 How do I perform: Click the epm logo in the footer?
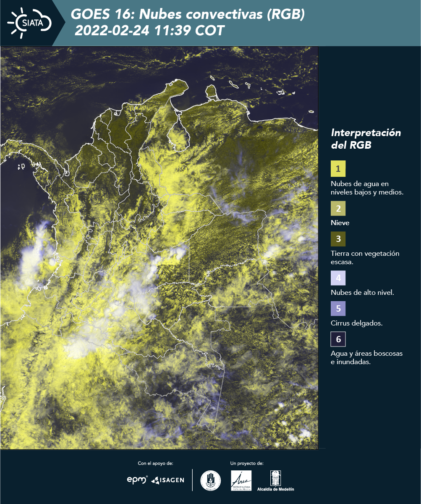(x=137, y=480)
